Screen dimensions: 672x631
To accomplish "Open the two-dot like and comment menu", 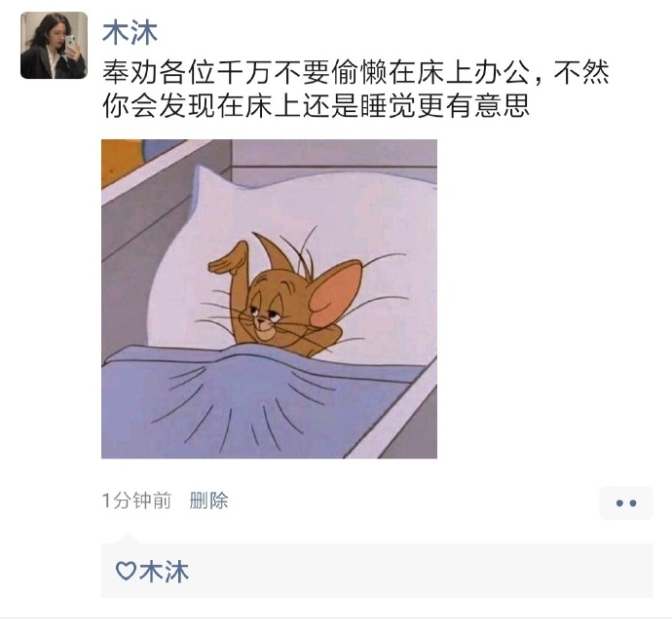I will (x=625, y=502).
